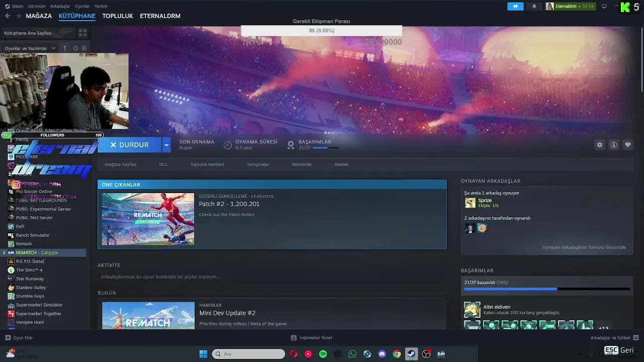Open YouTube Music from the taskbar
Screen dimensions: 644x362
(x=308, y=354)
